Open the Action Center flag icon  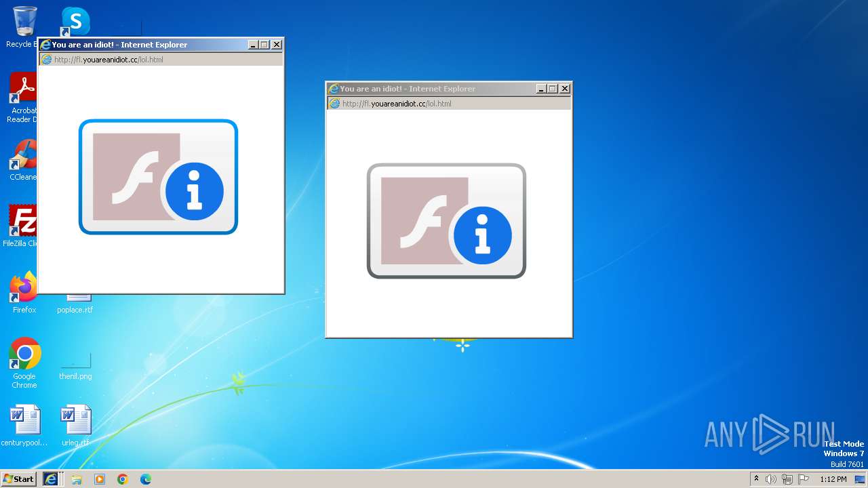coord(804,479)
